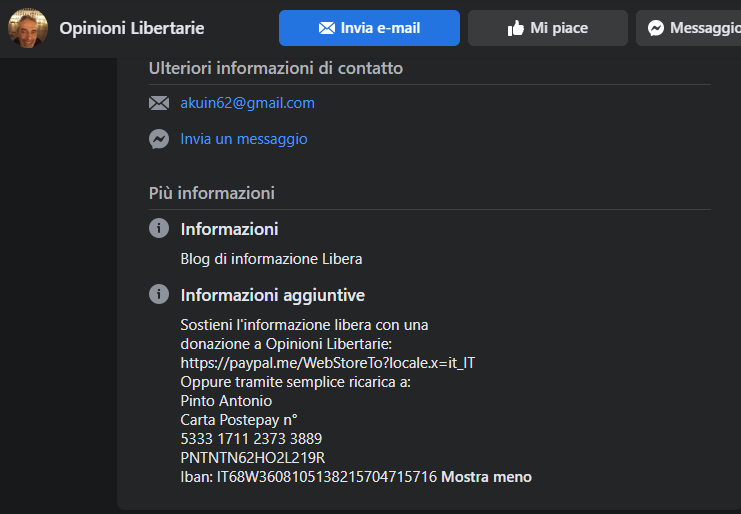
Task: Open the Invia un messaggio link
Action: [x=244, y=139]
